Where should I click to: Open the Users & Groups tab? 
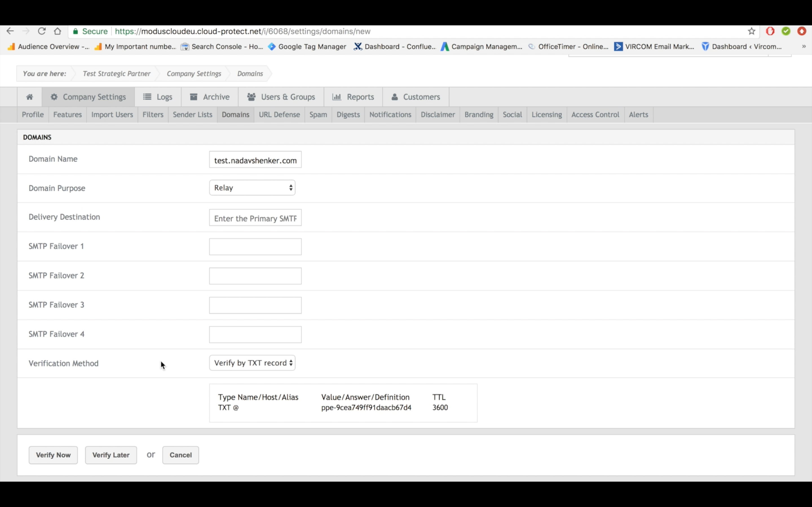[x=281, y=97]
